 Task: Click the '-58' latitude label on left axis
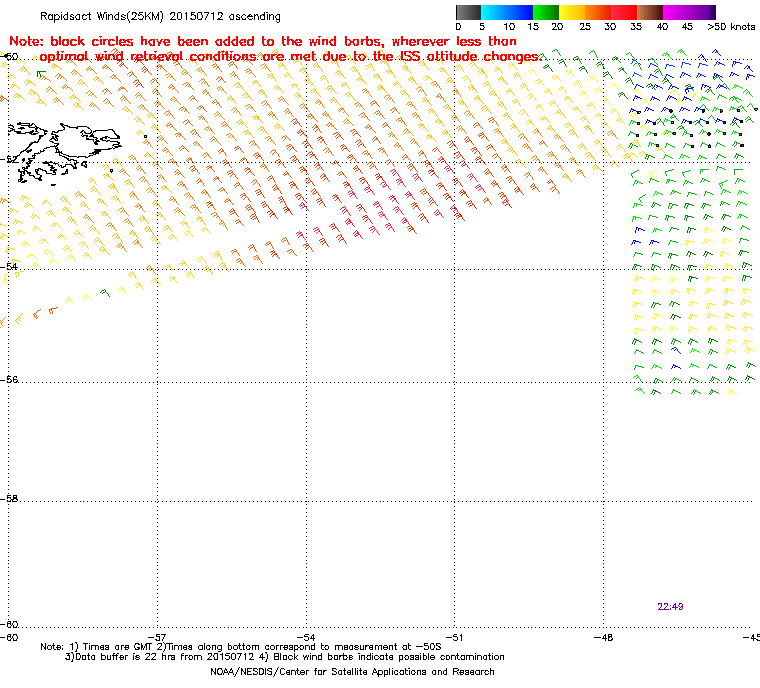(x=9, y=498)
